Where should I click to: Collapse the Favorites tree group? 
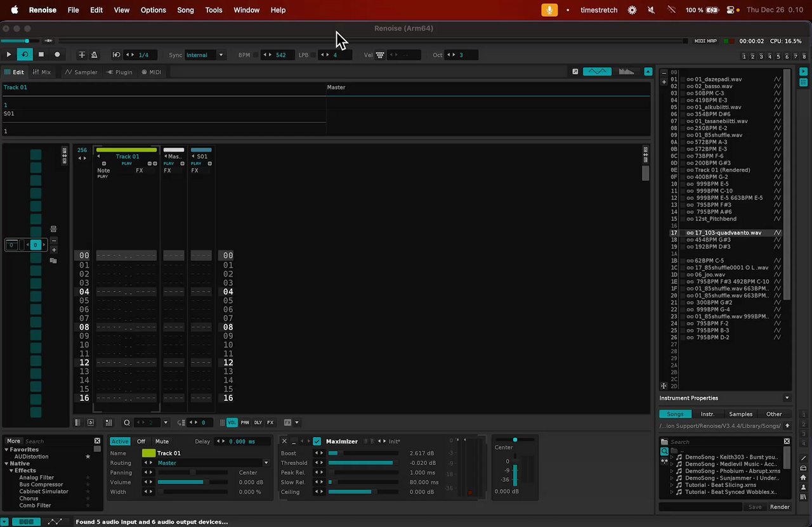point(6,450)
